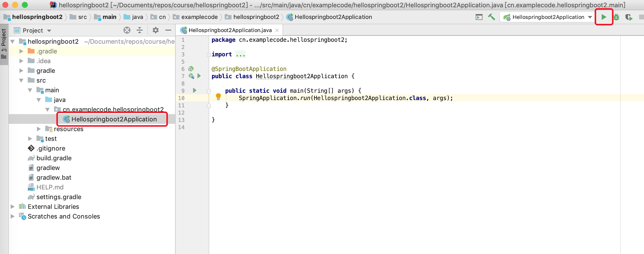Click the main breadcrumb in navigation bar
Image resolution: width=644 pixels, height=254 pixels.
click(x=105, y=17)
